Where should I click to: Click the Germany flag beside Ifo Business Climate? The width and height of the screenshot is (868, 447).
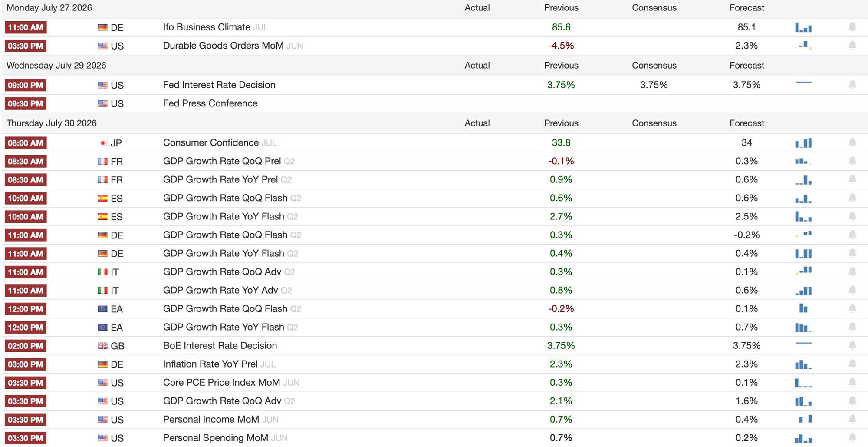tap(102, 27)
